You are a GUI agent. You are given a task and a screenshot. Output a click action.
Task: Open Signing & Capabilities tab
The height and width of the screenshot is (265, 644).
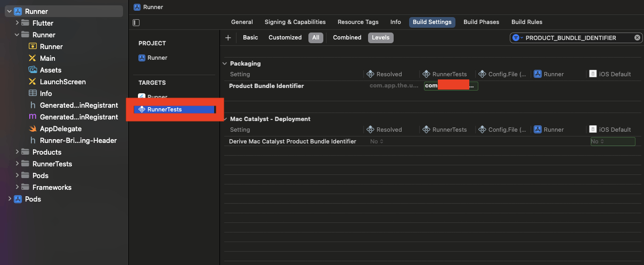click(x=295, y=22)
